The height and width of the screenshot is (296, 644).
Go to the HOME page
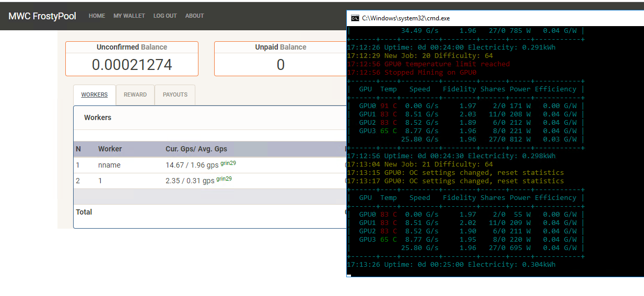(97, 16)
